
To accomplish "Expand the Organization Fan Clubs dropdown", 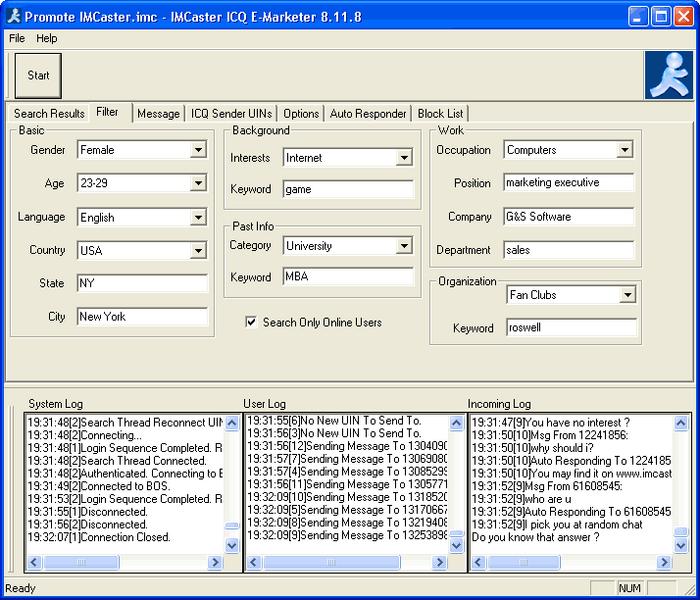I will tap(628, 295).
